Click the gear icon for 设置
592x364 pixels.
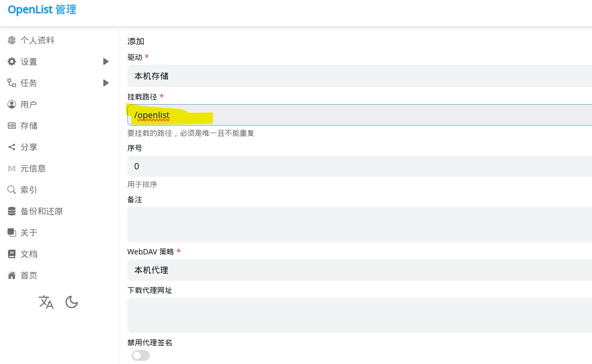(x=12, y=62)
